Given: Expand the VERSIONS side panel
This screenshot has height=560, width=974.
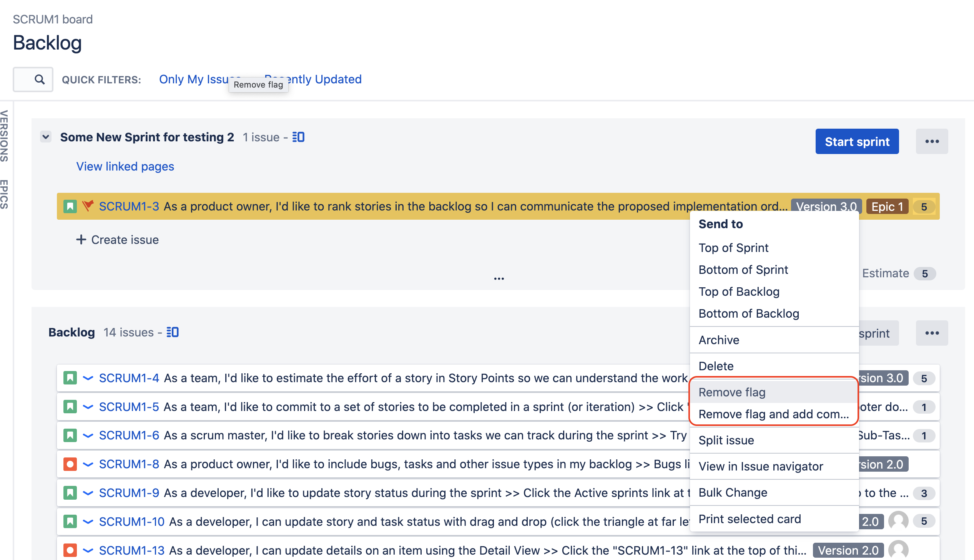Looking at the screenshot, I should [4, 136].
